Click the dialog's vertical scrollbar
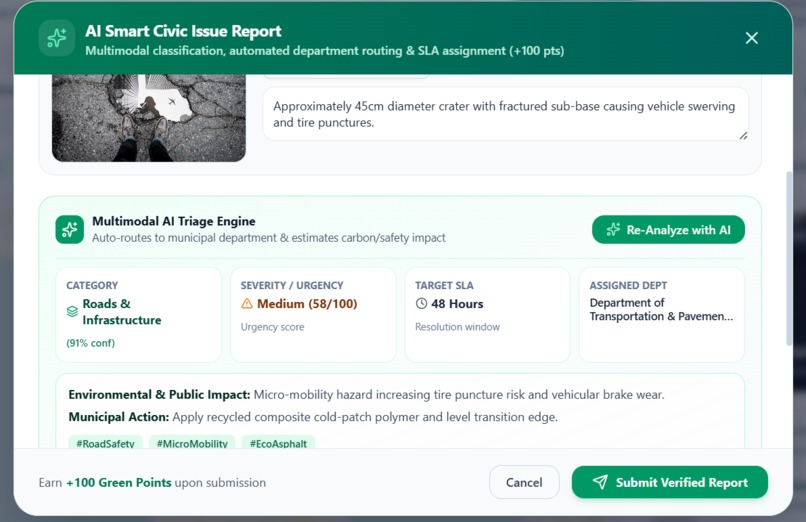This screenshot has width=806, height=522. click(x=790, y=259)
